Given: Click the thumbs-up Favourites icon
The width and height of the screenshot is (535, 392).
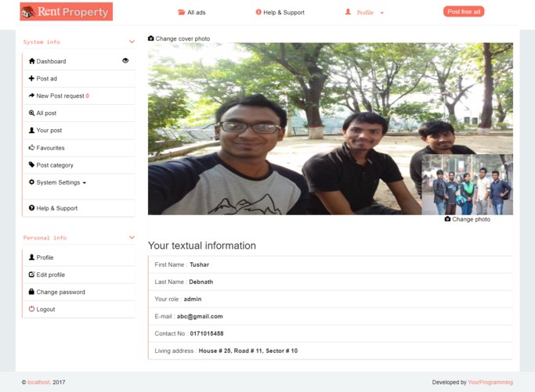Looking at the screenshot, I should [32, 148].
